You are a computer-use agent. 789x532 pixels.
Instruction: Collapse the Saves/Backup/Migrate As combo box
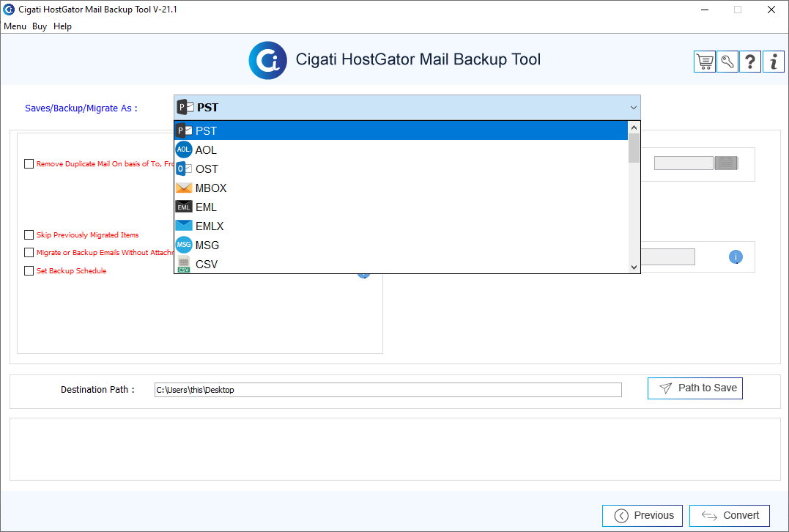pyautogui.click(x=634, y=108)
